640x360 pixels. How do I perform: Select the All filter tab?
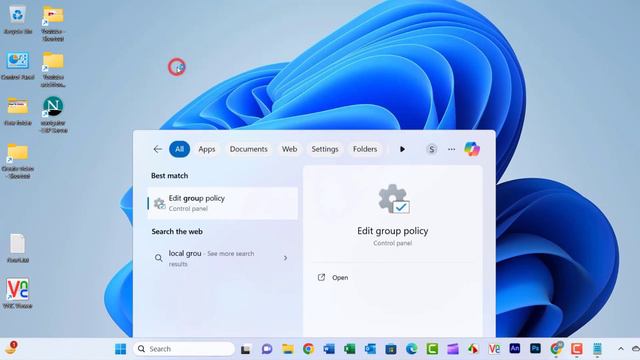click(180, 149)
